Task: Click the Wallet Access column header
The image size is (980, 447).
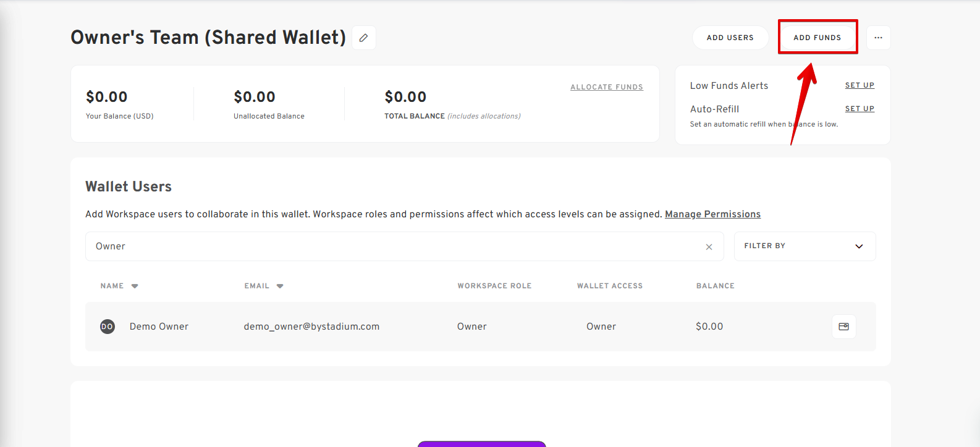Action: [609, 286]
